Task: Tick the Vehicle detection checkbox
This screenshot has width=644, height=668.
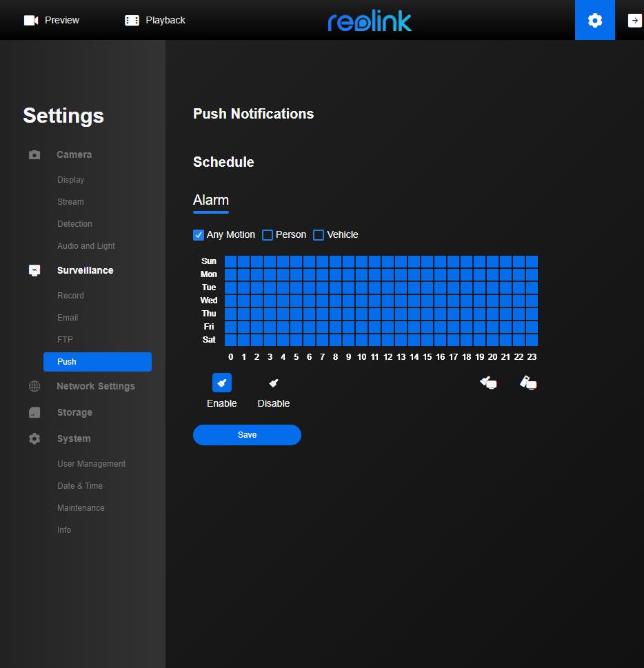Action: point(319,235)
